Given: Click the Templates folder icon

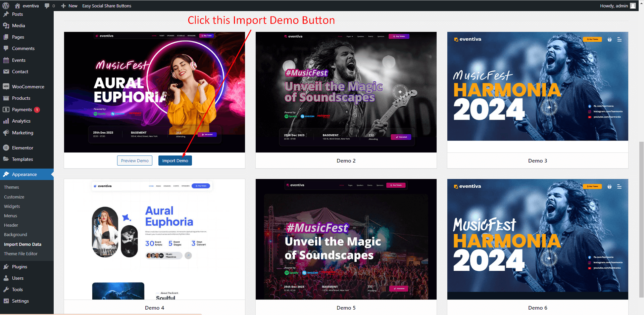Looking at the screenshot, I should click(x=6, y=159).
